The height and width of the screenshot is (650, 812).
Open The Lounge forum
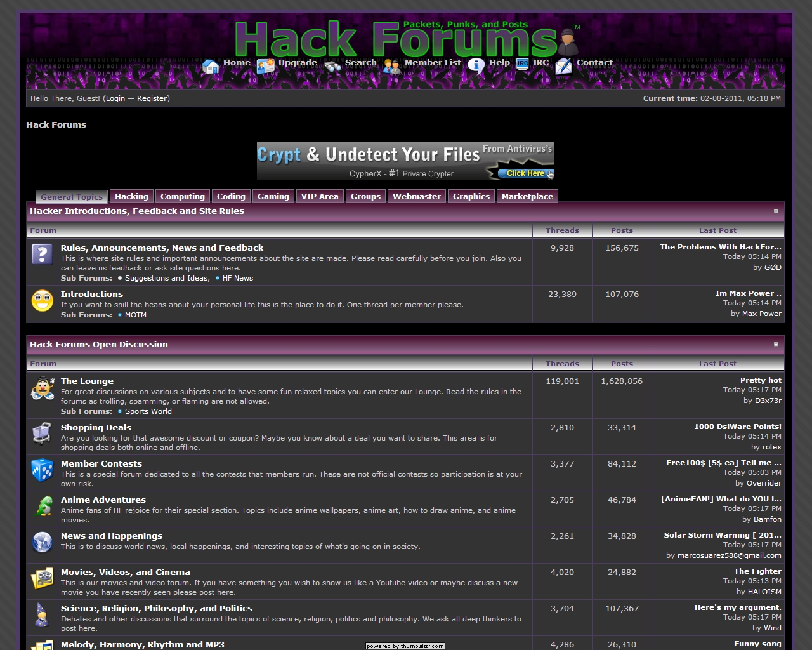[87, 381]
